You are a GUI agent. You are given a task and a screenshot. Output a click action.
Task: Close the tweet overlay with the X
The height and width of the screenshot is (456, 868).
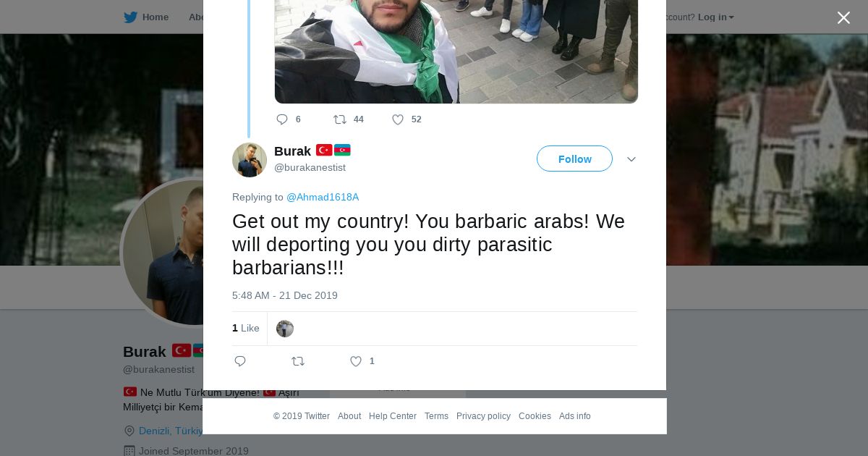pos(843,18)
